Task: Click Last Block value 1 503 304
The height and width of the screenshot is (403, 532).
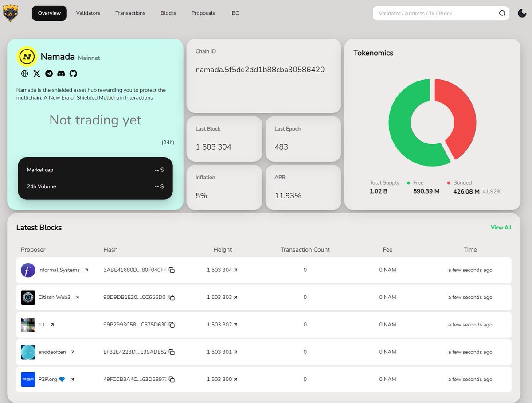Action: click(213, 147)
